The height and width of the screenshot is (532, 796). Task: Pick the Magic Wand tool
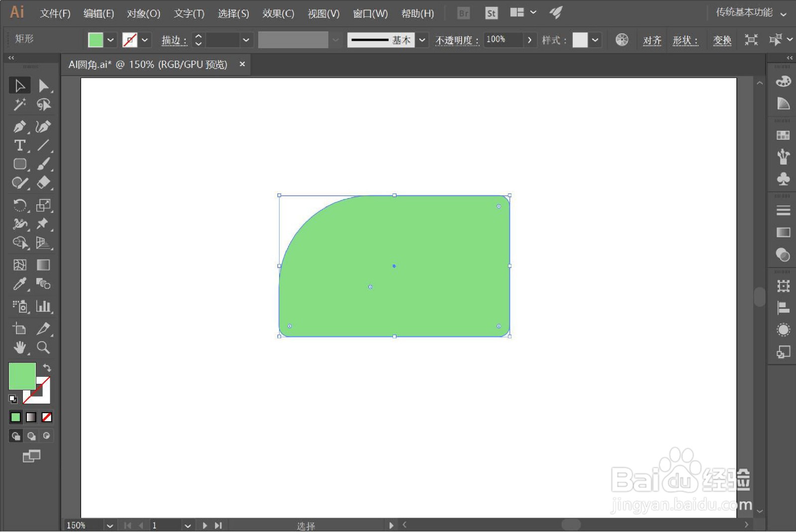click(x=20, y=104)
